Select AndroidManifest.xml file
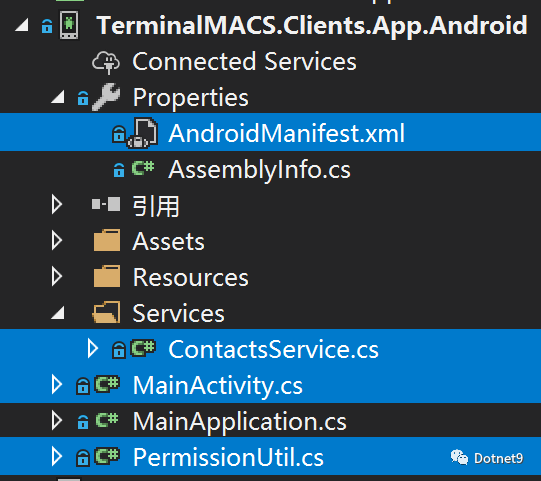The height and width of the screenshot is (481, 541). (286, 133)
